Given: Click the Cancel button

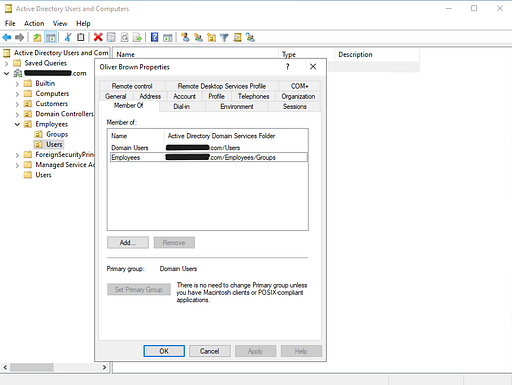Looking at the screenshot, I should coord(210,351).
